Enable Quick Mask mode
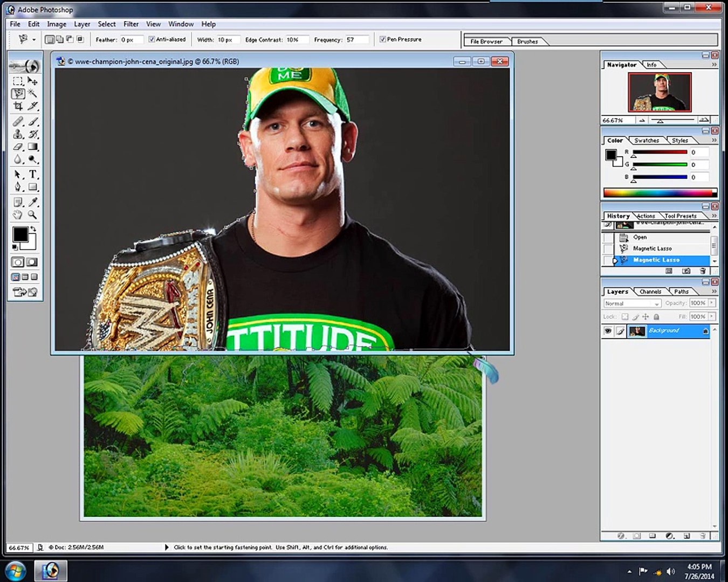The height and width of the screenshot is (582, 728). point(32,262)
